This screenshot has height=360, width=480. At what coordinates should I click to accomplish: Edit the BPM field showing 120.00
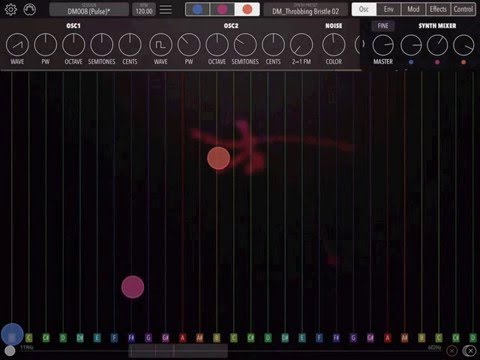click(x=144, y=10)
